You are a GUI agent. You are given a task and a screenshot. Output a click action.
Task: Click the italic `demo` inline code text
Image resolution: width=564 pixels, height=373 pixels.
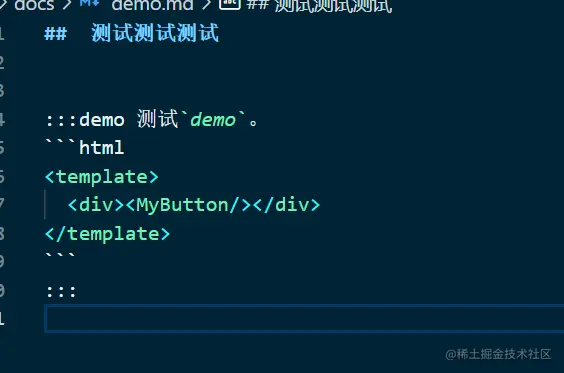213,120
